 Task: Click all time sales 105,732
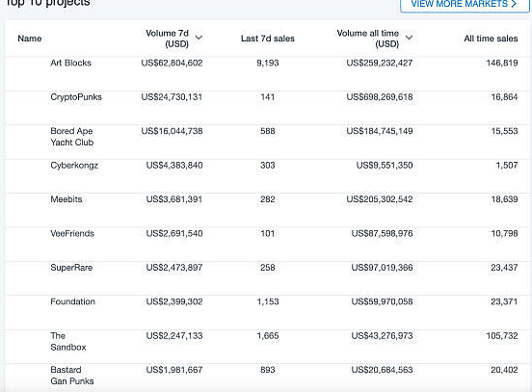[502, 336]
